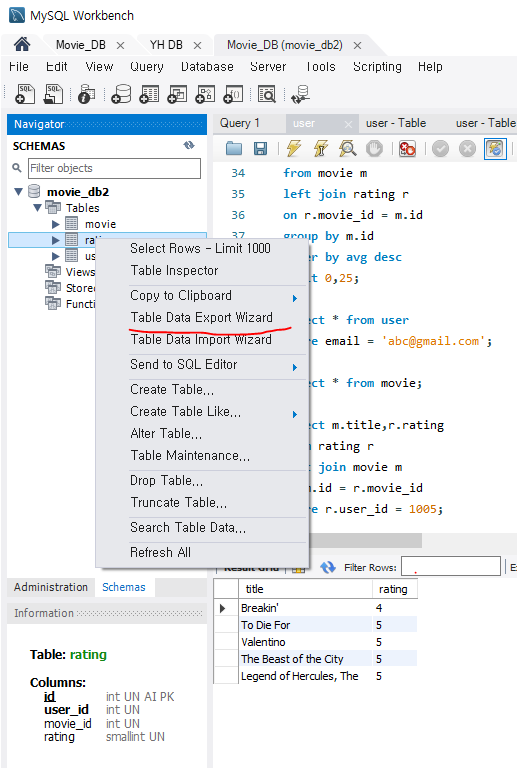Create new view toolbar icon
Screen dimensions: 517x768
(177, 94)
